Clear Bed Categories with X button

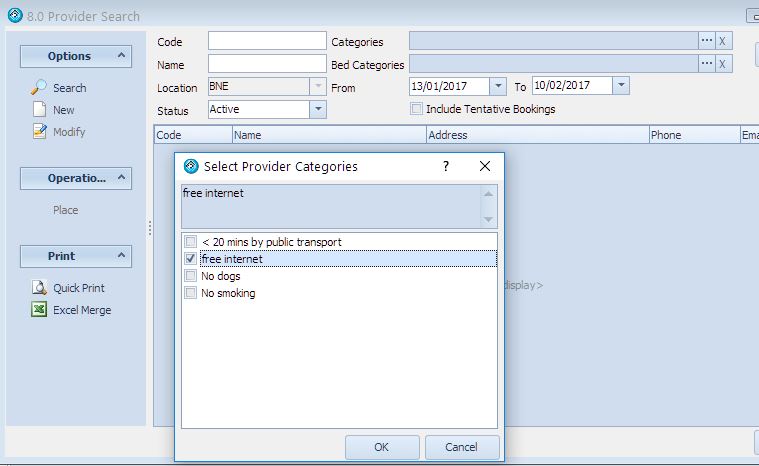pyautogui.click(x=723, y=64)
